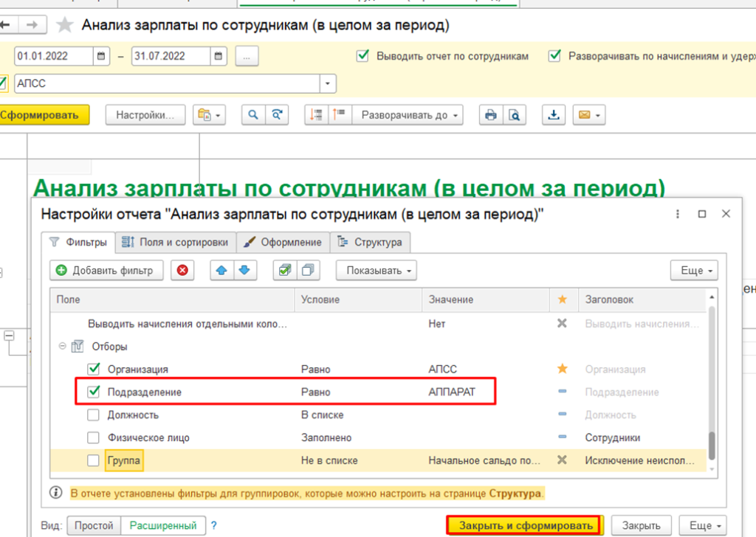Collapse the Отборы tree group
The image size is (756, 537).
coord(62,346)
